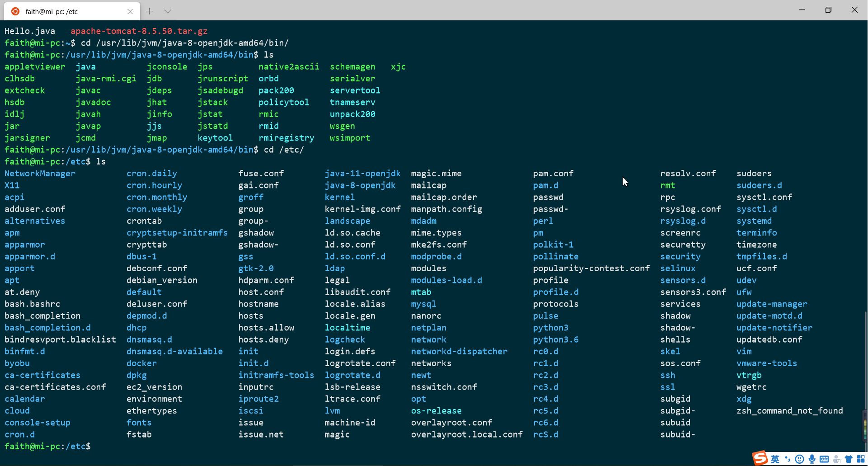
Task: Click the overlayroot.local.conf entry
Action: [x=467, y=434]
